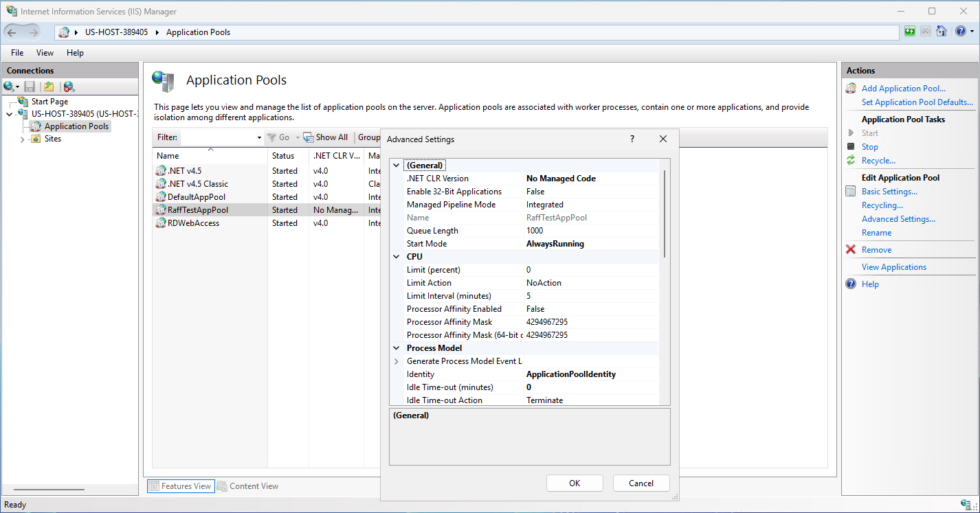Click the Up folder icon in Connections

tap(49, 87)
